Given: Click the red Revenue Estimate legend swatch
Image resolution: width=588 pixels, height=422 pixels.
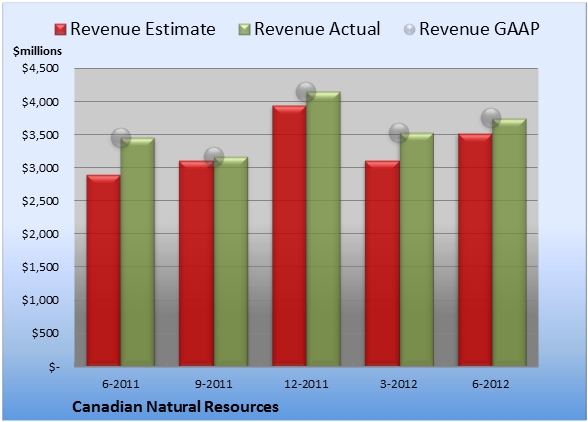Looking at the screenshot, I should 60,30.
